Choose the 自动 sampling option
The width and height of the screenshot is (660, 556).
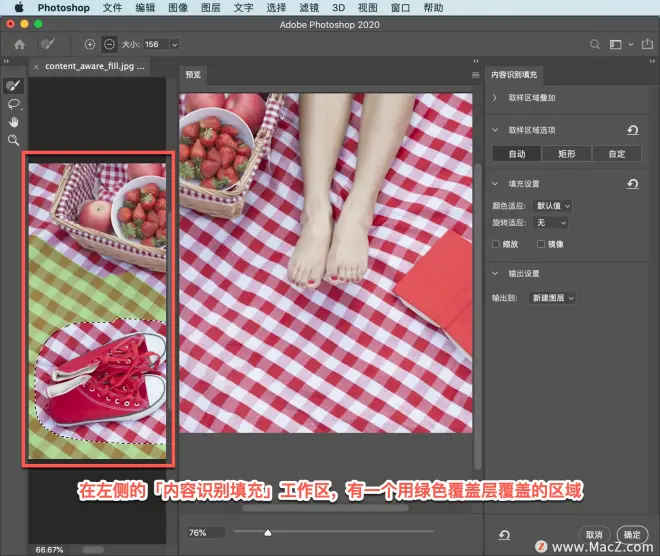[x=517, y=154]
